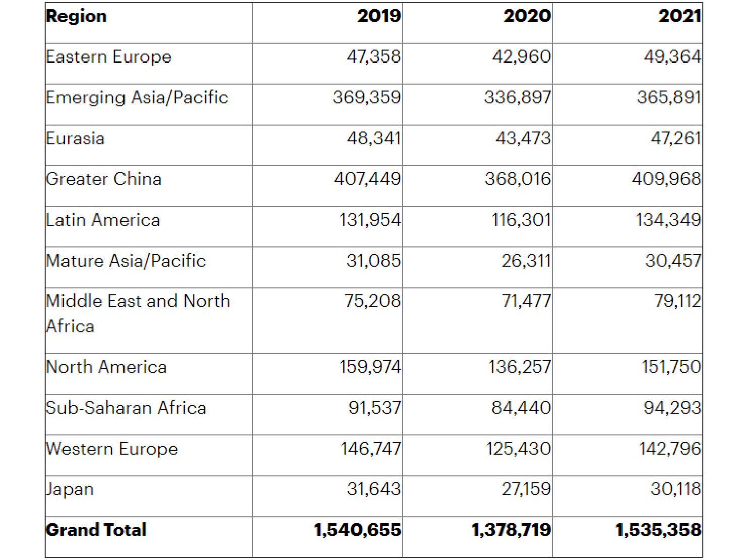Select the Greater China row label
Viewport: 746px width, 560px height.
(104, 179)
